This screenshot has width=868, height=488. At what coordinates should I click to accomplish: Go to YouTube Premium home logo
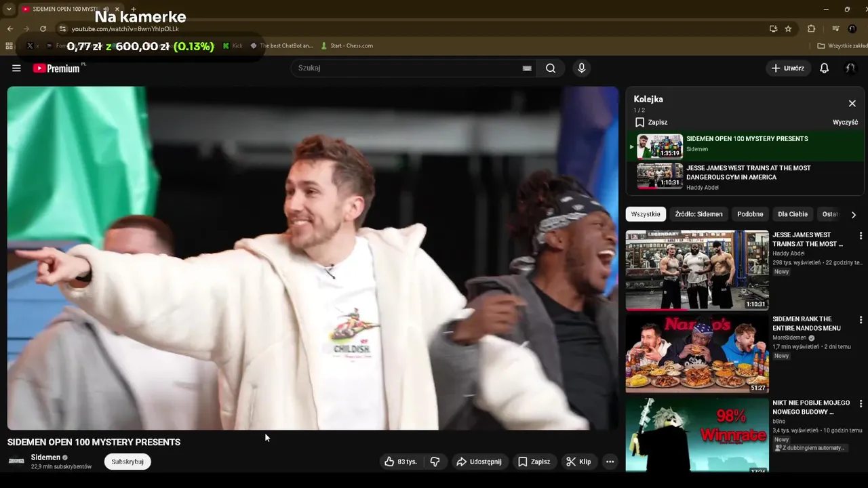pos(56,68)
